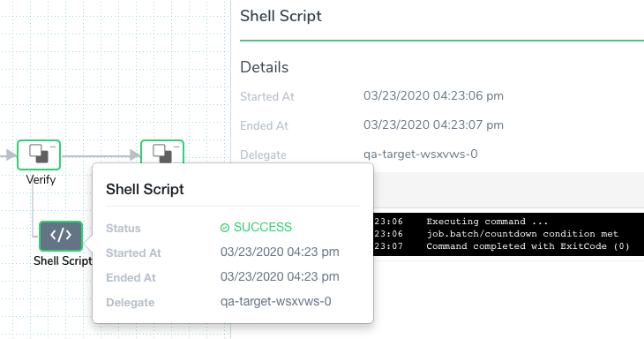Select the 'Executing command ...' log line

point(487,222)
